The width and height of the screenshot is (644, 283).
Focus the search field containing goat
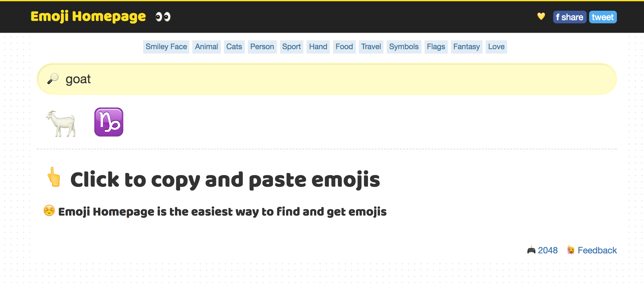click(327, 79)
